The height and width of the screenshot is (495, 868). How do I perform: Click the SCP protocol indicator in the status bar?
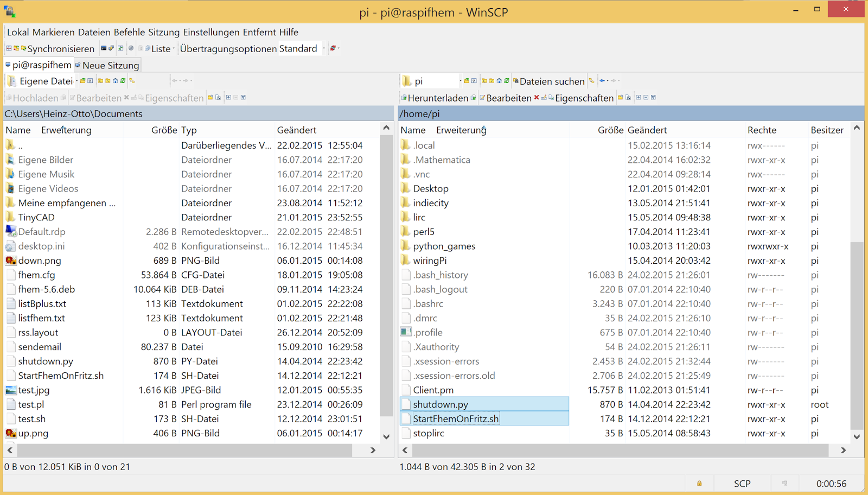[742, 484]
